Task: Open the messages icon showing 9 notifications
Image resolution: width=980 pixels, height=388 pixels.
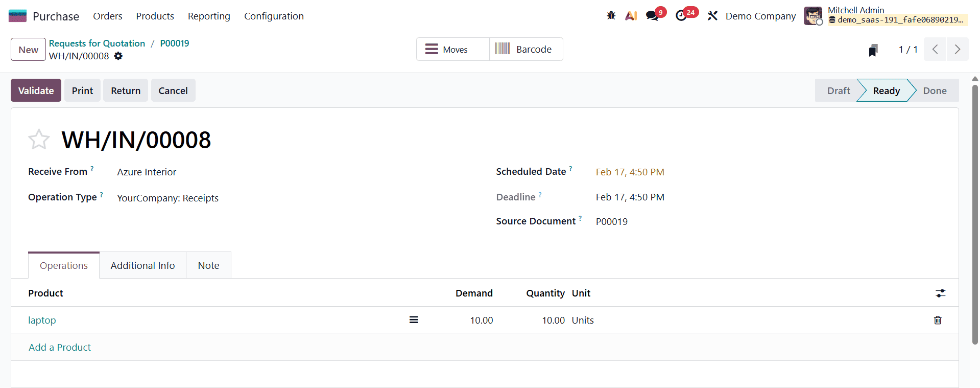Action: tap(651, 16)
